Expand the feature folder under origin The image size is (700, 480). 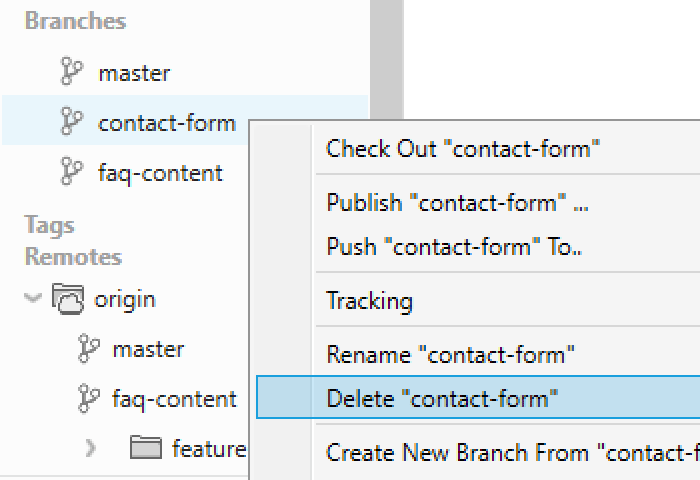91,448
